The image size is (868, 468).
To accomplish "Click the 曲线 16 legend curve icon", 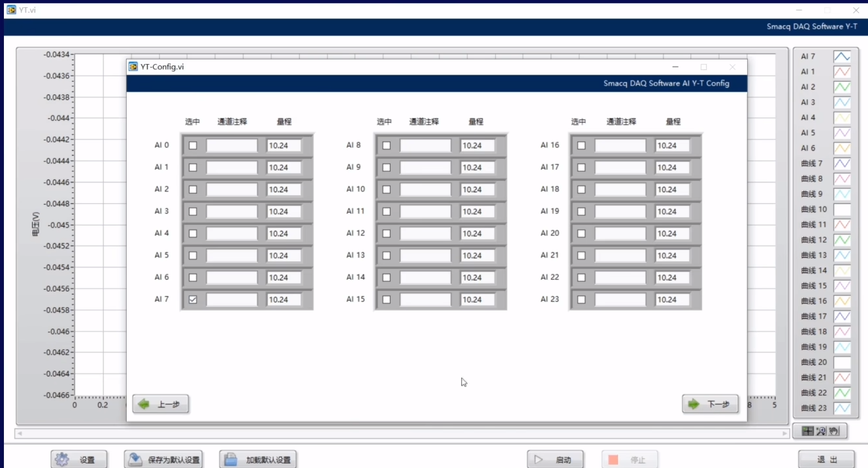I will pyautogui.click(x=842, y=301).
